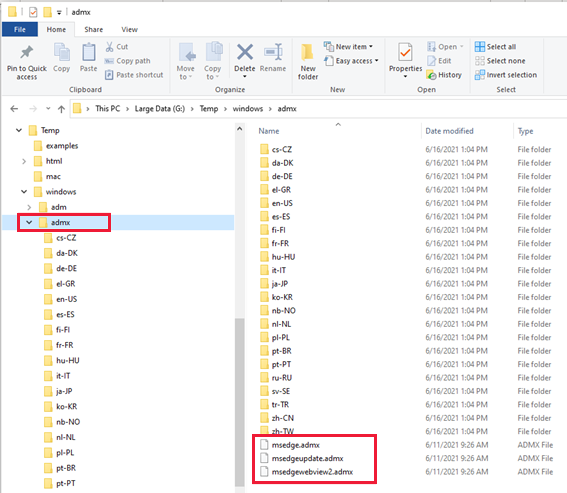Sort by Date modified column
567x493 pixels.
pyautogui.click(x=449, y=131)
